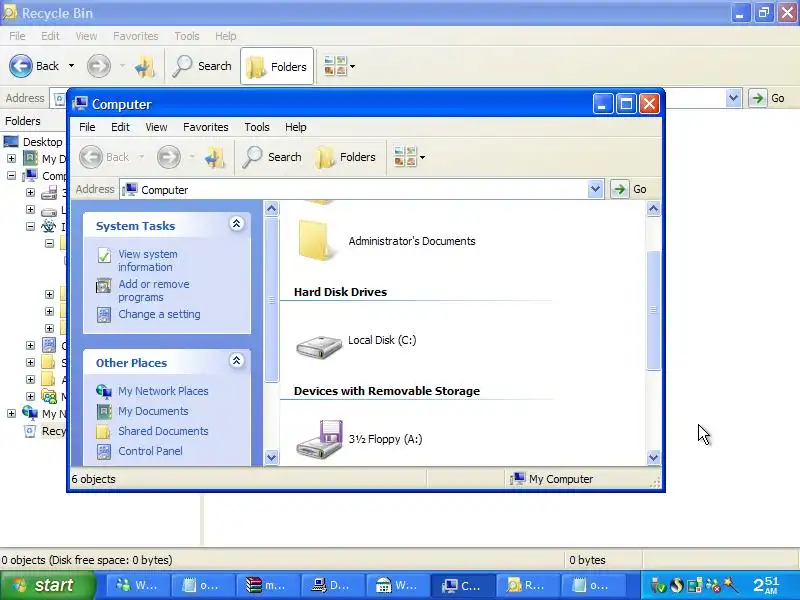Click the Up folder icon in Recycle Bin
This screenshot has height=600, width=800.
pyautogui.click(x=145, y=66)
